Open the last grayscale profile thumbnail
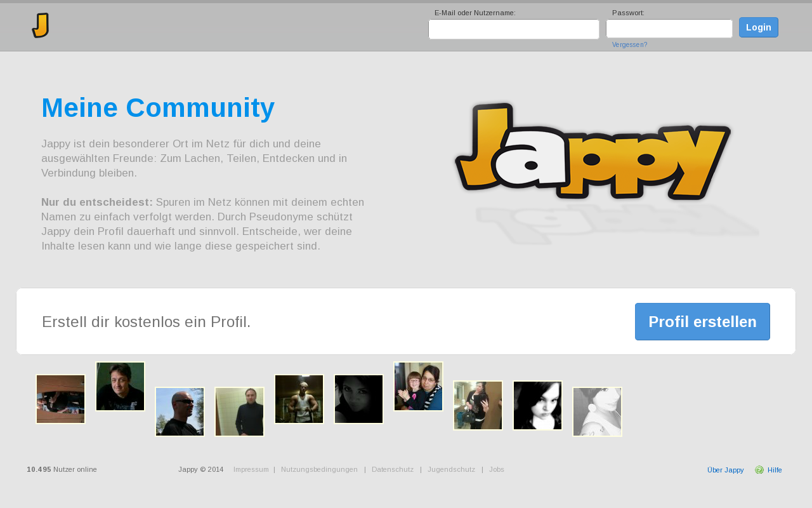The height and width of the screenshot is (508, 812). 598,411
